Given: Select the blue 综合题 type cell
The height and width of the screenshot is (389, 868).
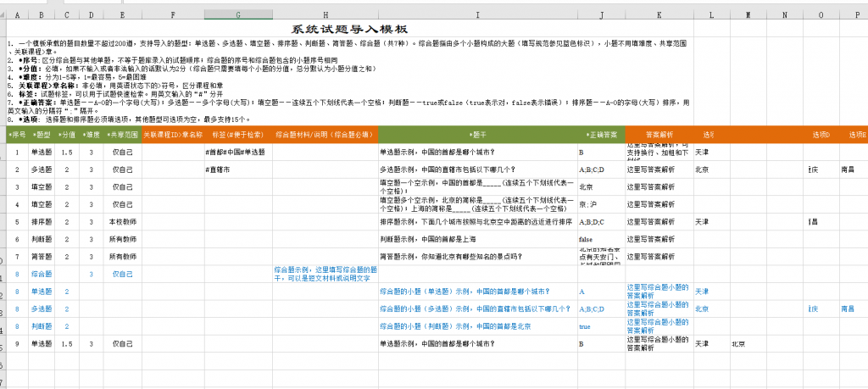Looking at the screenshot, I should tap(42, 274).
